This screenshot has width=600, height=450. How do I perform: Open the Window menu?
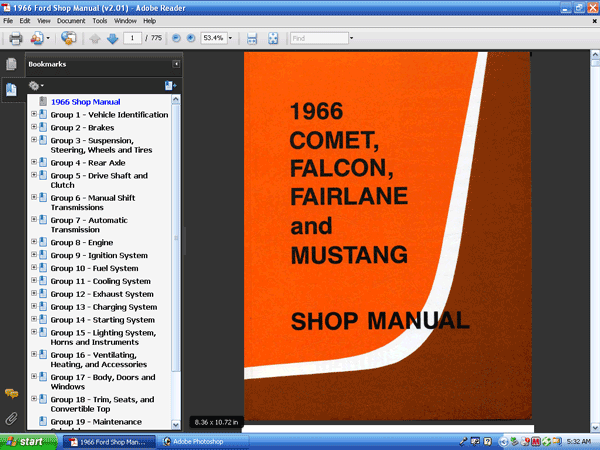pos(125,21)
